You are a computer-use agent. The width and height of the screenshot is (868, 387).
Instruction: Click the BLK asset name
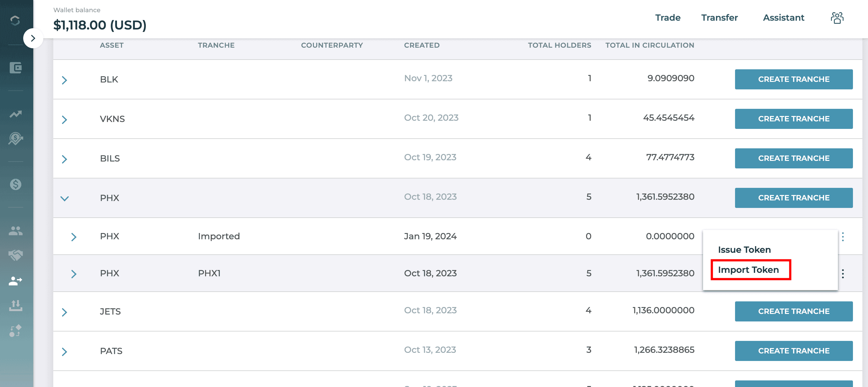(109, 80)
